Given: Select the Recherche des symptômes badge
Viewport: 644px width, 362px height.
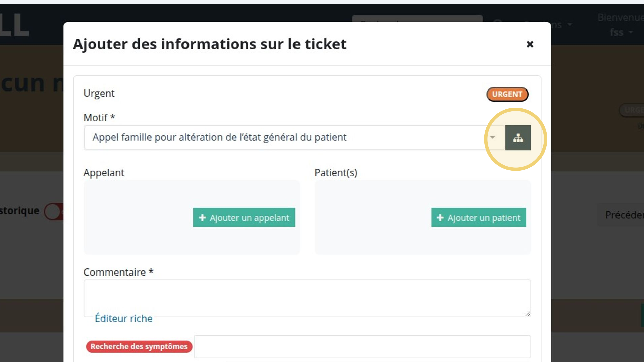Looking at the screenshot, I should coord(139,347).
